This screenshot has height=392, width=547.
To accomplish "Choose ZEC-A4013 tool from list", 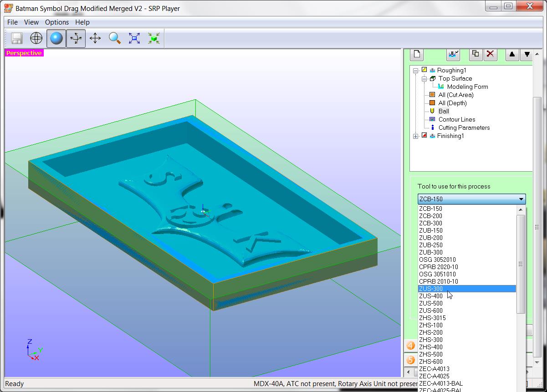I will pyautogui.click(x=467, y=369).
